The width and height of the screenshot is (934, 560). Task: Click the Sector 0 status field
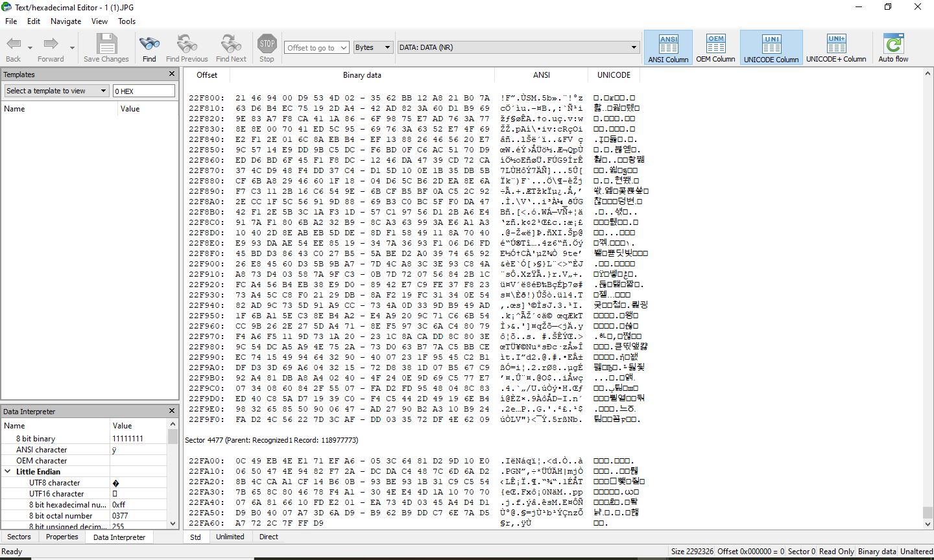point(803,552)
